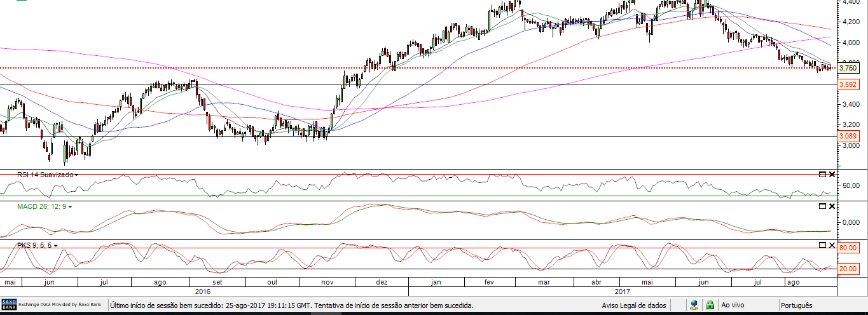The image size is (868, 315).
Task: Open the MACD 26; 12; 9 indicator dropdown
Action: coord(70,206)
